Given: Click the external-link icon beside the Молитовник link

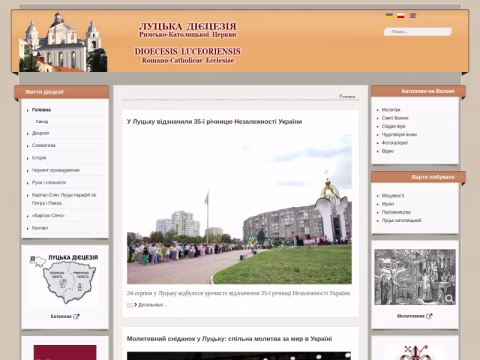Looking at the screenshot, I should 429,316.
